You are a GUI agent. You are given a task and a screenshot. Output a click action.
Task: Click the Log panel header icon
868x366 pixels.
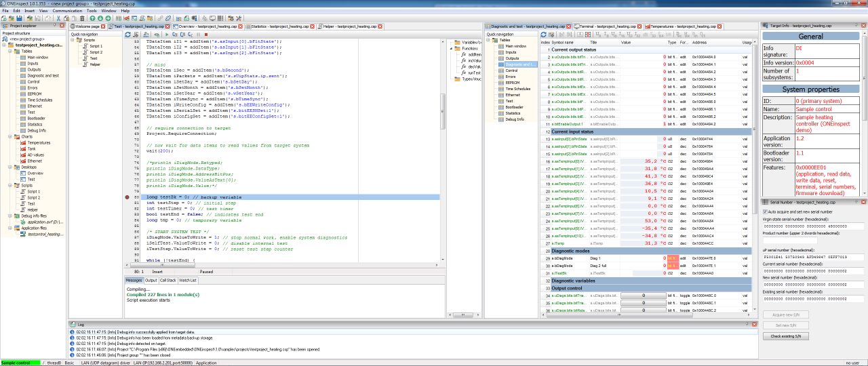click(x=73, y=325)
